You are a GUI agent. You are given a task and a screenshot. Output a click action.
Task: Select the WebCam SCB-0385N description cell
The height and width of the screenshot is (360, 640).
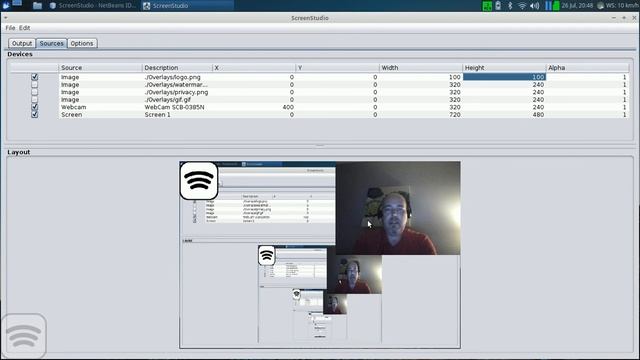tap(178, 107)
